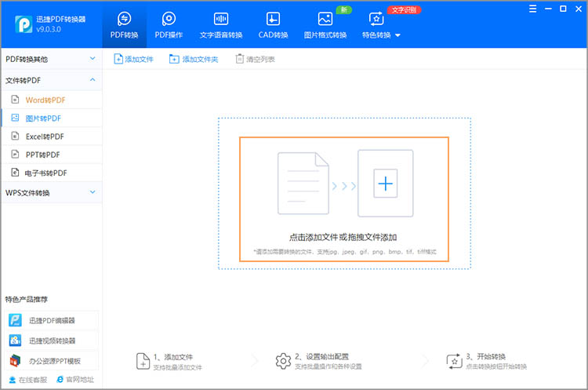This screenshot has width=588, height=390.
Task: Click the red 文字识别 badge
Action: (x=405, y=9)
